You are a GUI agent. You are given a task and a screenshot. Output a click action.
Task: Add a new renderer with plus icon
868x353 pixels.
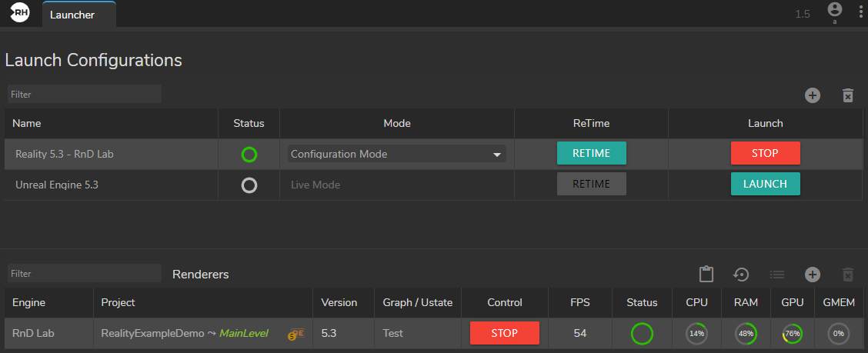point(813,275)
